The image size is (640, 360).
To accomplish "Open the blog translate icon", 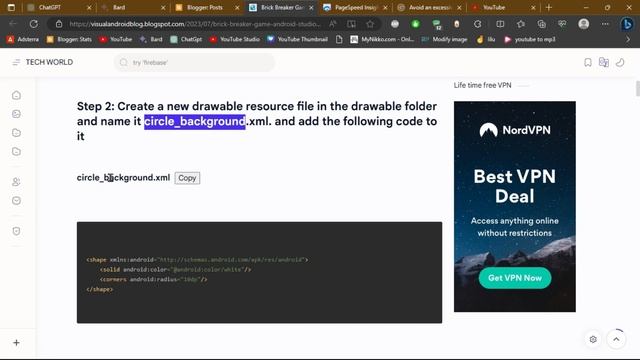I will coord(604,62).
